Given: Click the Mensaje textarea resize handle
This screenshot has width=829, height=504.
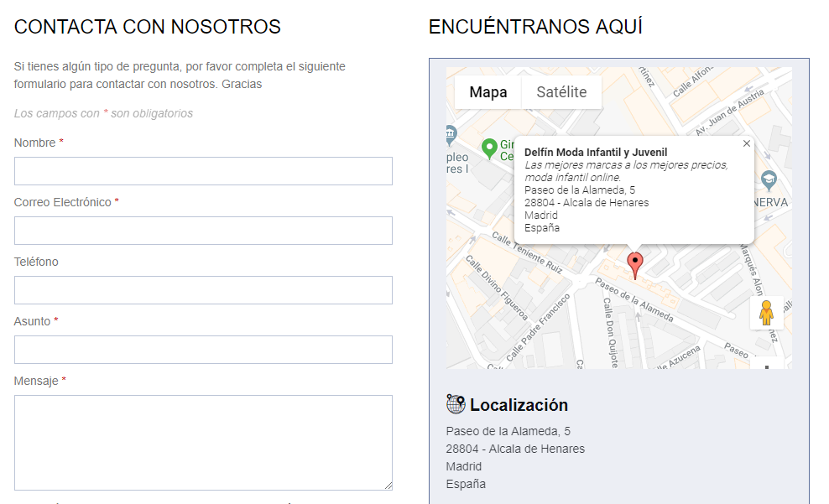Looking at the screenshot, I should (388, 486).
